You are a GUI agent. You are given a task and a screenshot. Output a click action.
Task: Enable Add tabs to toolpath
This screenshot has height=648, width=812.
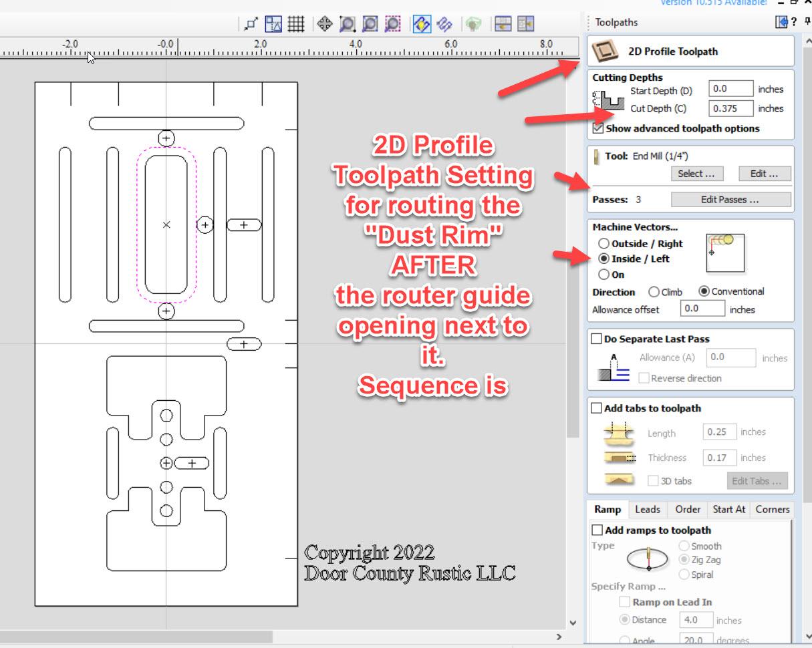596,408
